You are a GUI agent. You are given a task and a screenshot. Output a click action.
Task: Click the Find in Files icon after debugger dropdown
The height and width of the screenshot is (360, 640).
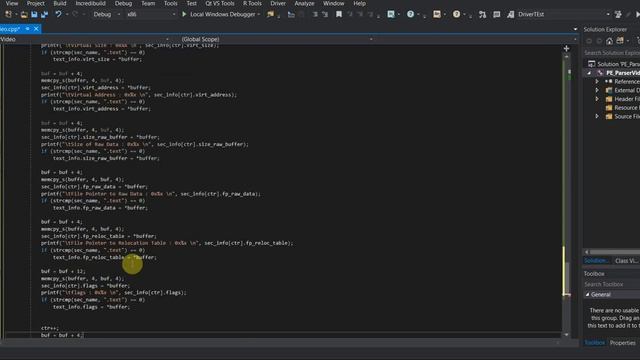[270, 14]
